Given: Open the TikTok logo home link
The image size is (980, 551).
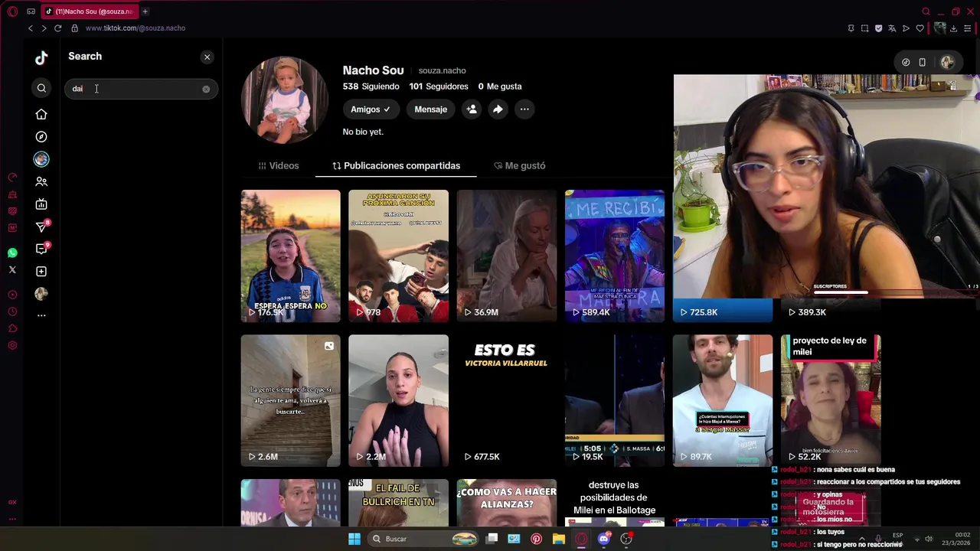Looking at the screenshot, I should point(41,57).
